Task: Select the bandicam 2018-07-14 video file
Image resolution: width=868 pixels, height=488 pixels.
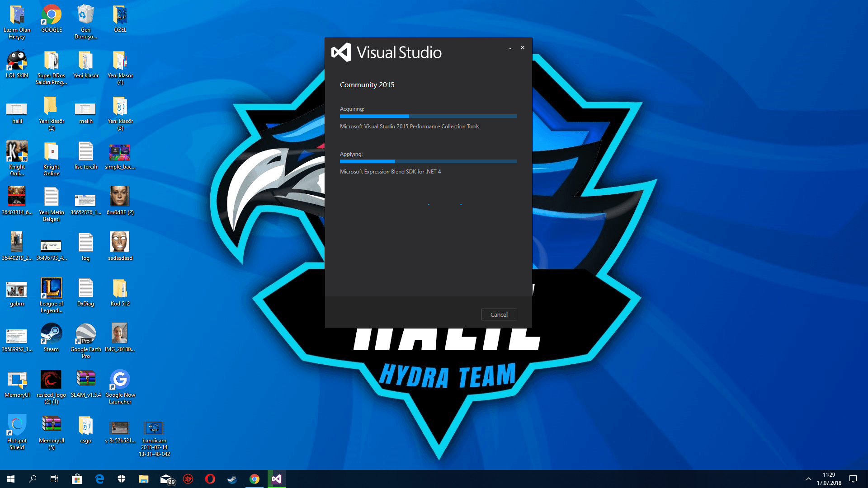Action: point(154,438)
